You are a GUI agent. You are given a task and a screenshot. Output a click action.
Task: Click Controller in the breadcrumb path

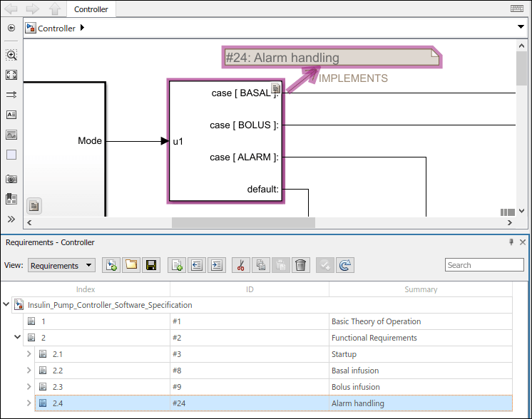tap(56, 29)
